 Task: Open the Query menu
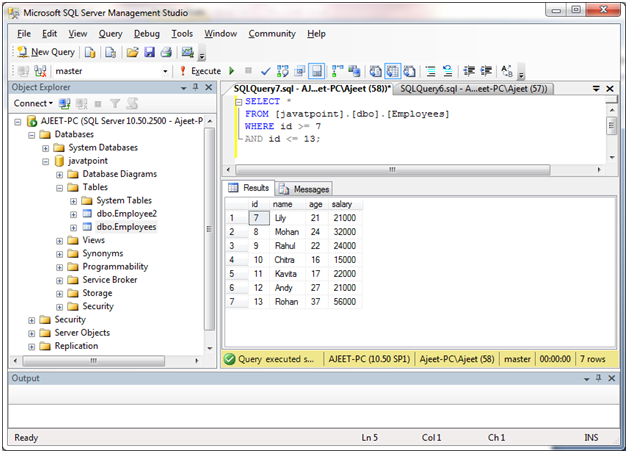tap(110, 33)
